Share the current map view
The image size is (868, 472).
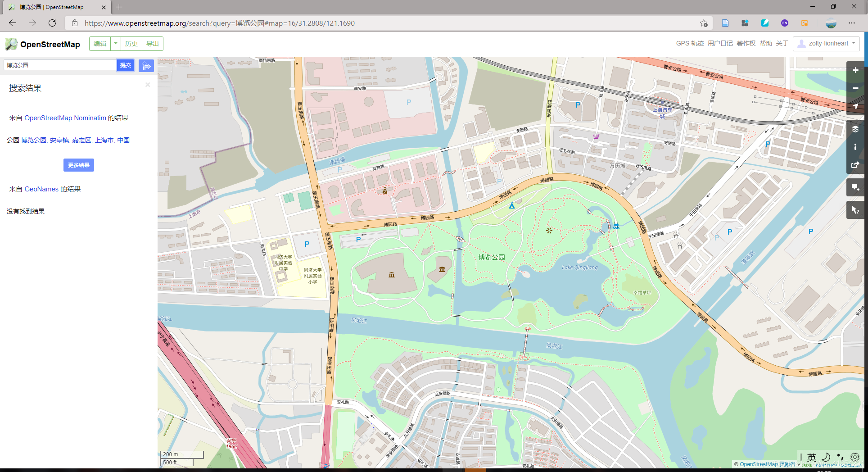pyautogui.click(x=856, y=165)
